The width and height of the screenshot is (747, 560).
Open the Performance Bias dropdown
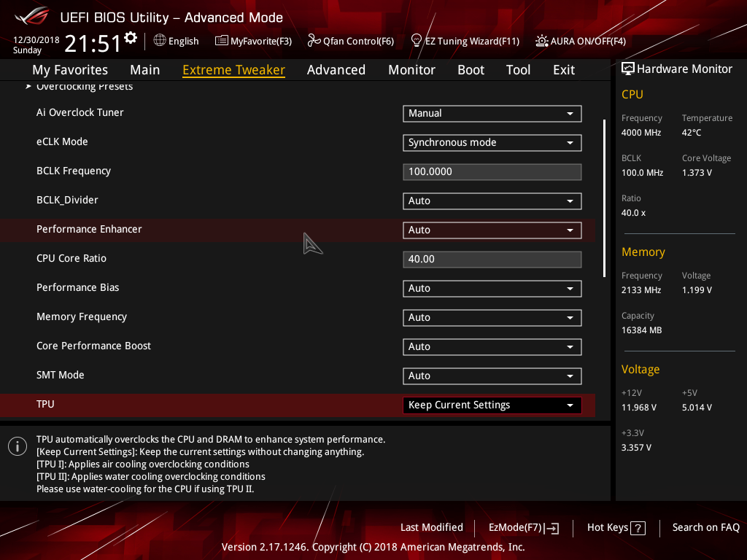[492, 289]
